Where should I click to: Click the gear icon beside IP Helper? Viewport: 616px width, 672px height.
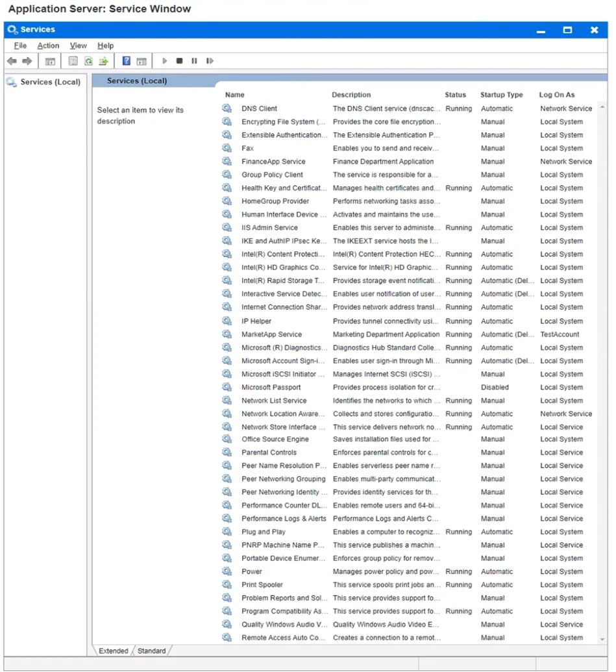tap(227, 321)
